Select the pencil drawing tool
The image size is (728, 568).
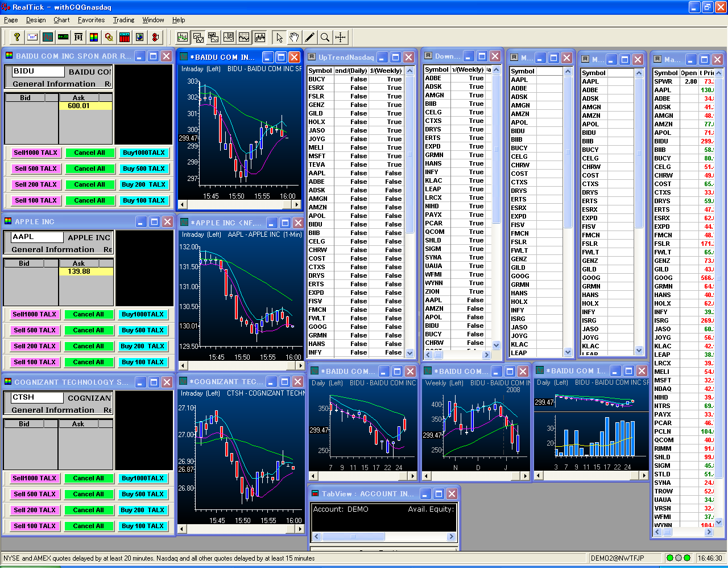pos(309,37)
